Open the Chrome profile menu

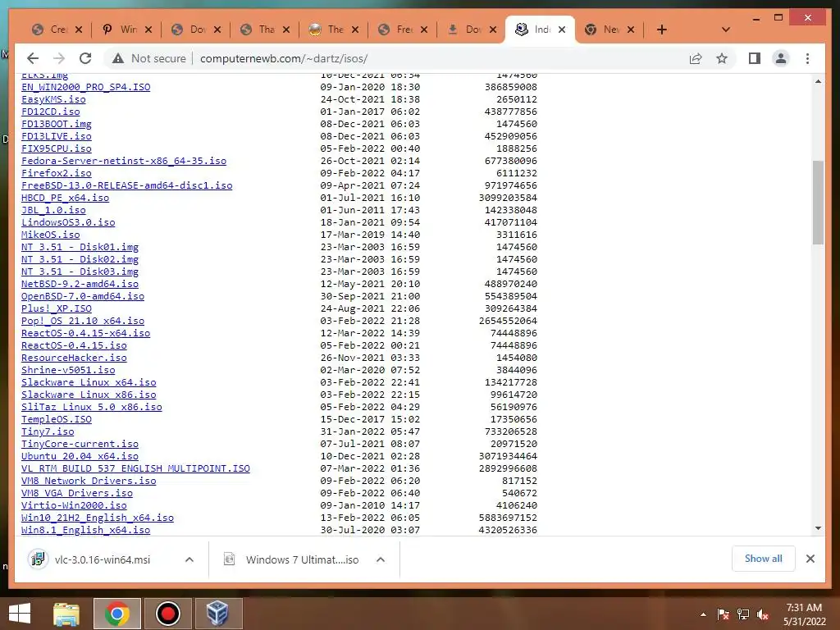point(781,58)
